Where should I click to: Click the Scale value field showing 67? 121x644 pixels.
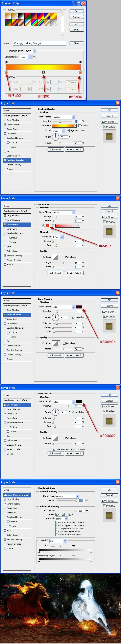(78, 143)
